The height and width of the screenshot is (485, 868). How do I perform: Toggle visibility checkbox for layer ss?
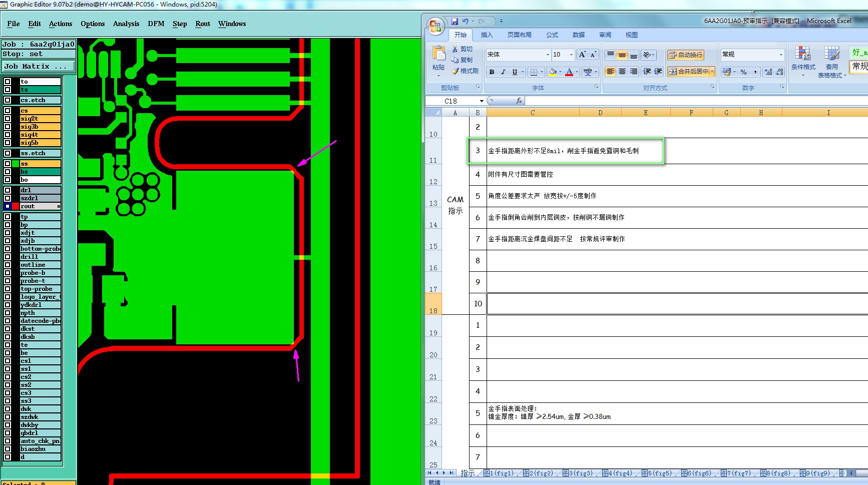pos(8,164)
